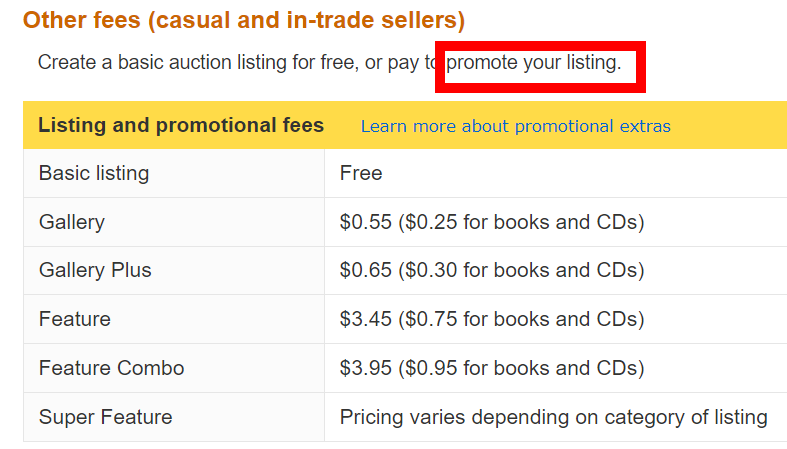Click the "promote your listing" link

pyautogui.click(x=533, y=63)
